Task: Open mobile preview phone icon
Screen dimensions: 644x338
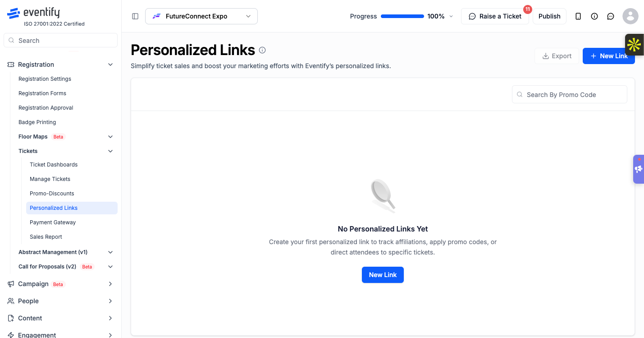Action: [578, 16]
